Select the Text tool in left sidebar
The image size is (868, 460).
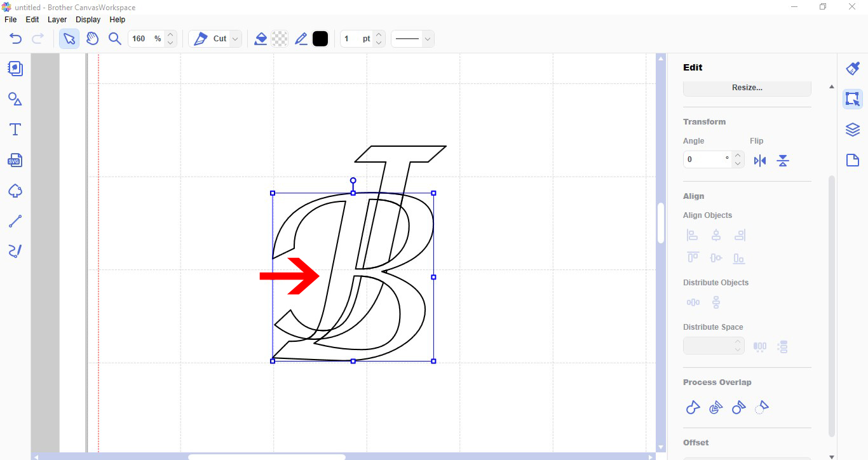click(x=15, y=130)
